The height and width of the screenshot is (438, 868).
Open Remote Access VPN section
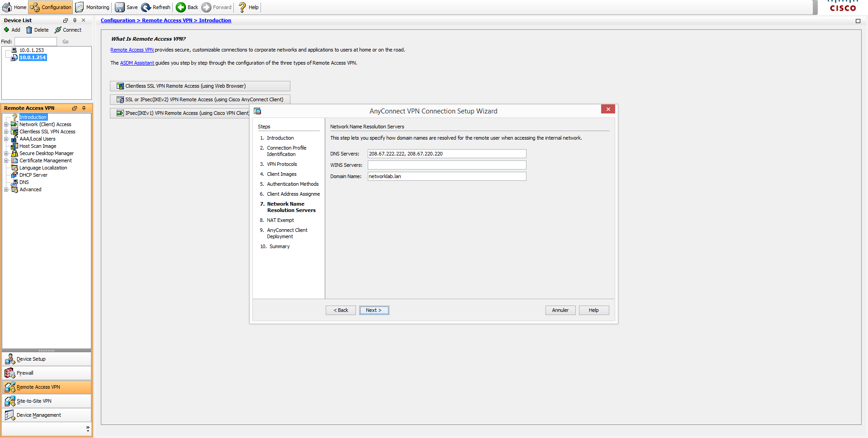[47, 387]
